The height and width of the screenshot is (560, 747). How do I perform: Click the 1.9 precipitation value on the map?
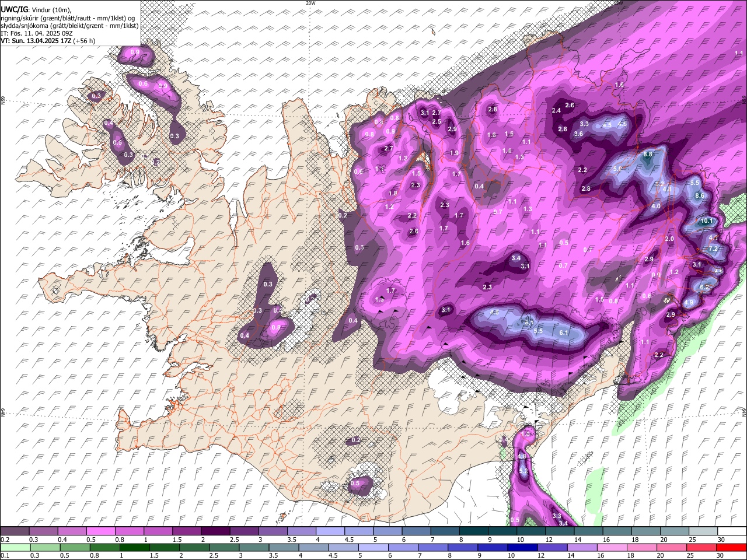pyautogui.click(x=455, y=153)
